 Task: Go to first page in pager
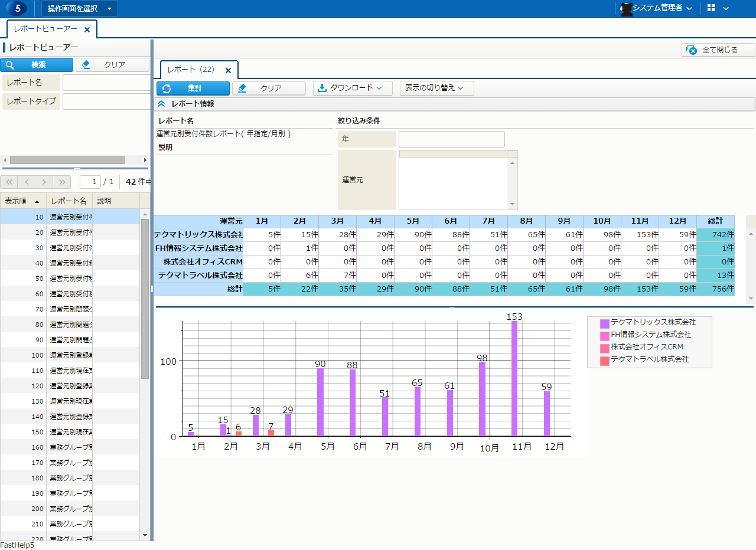point(9,182)
